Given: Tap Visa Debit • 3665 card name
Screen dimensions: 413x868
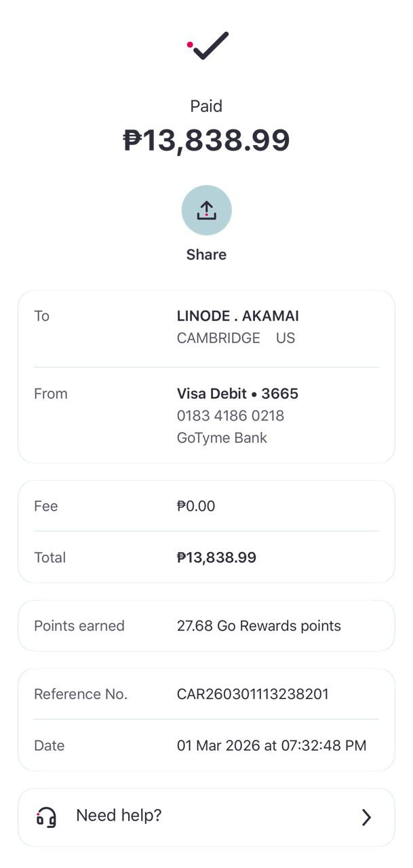Looking at the screenshot, I should tap(237, 394).
